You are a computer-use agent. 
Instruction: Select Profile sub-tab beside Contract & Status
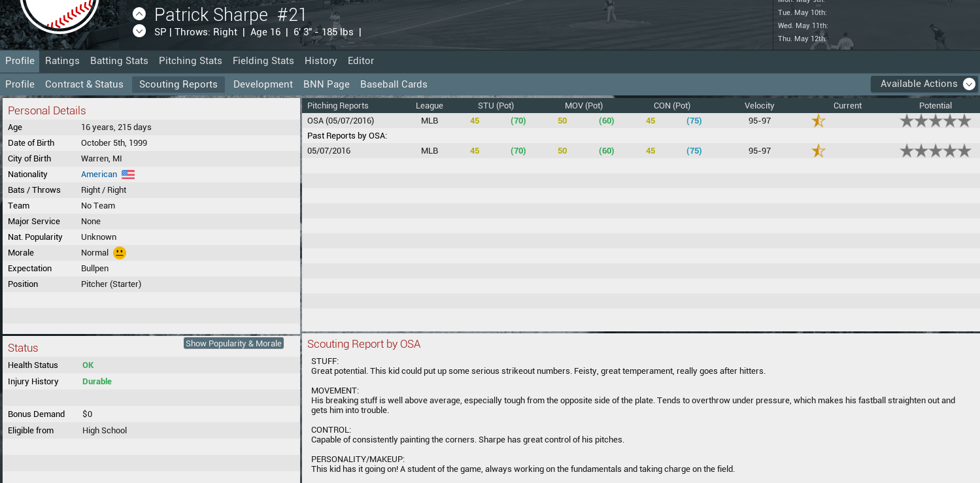[x=20, y=84]
